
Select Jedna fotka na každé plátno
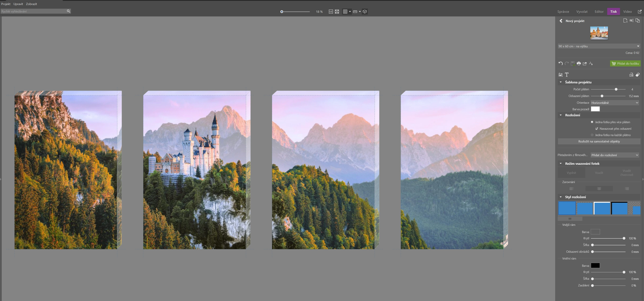point(592,135)
